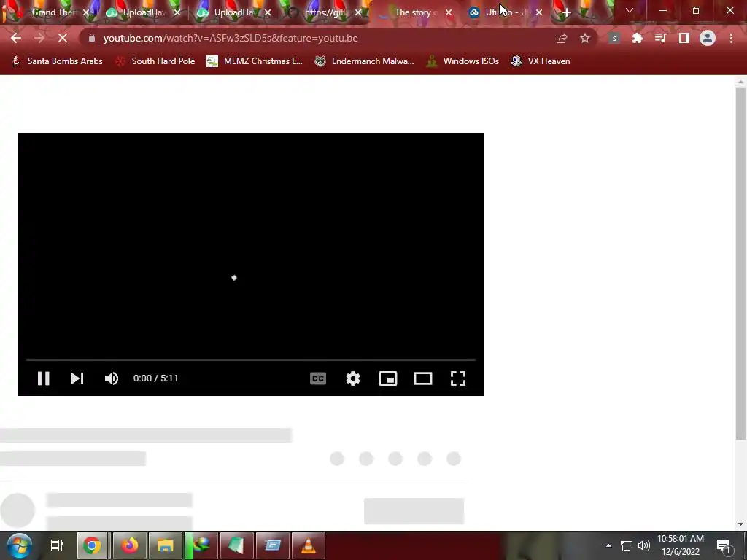Open Task View on taskbar
The width and height of the screenshot is (747, 560).
coord(57,545)
